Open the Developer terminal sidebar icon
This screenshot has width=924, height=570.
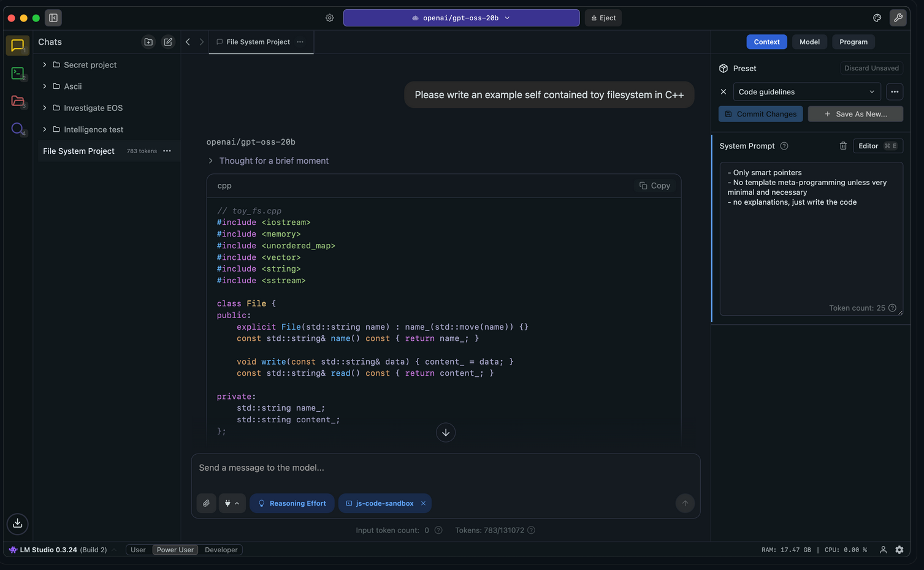tap(17, 74)
